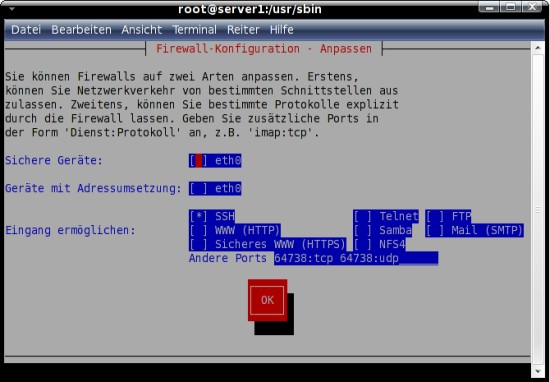This screenshot has height=382, width=550.
Task: Click the scrollbar up arrow
Action: [538, 48]
